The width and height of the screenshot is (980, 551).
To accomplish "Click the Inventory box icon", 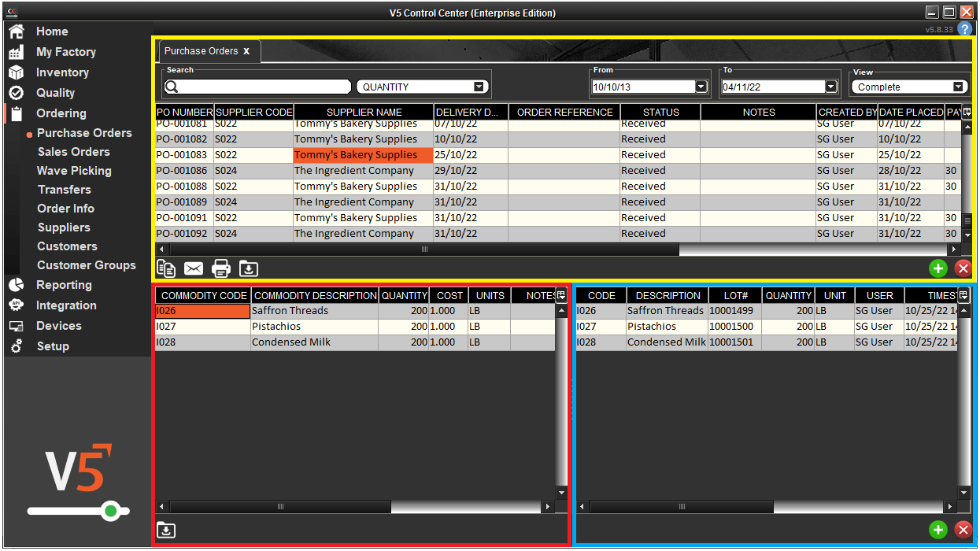I will 16,72.
